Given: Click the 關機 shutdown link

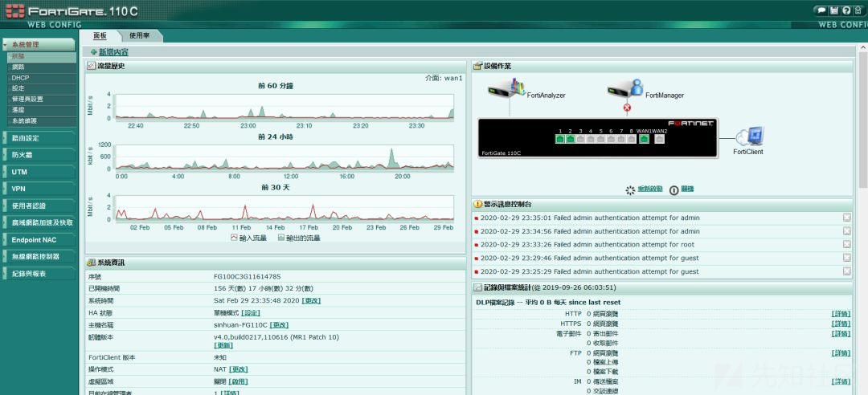Looking at the screenshot, I should point(687,189).
